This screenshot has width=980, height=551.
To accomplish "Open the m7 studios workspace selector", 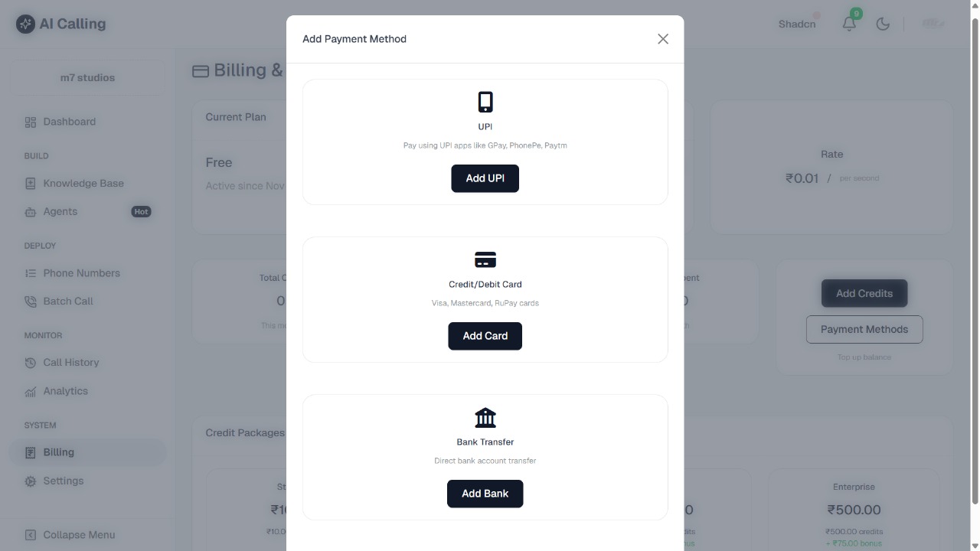I will pyautogui.click(x=87, y=77).
